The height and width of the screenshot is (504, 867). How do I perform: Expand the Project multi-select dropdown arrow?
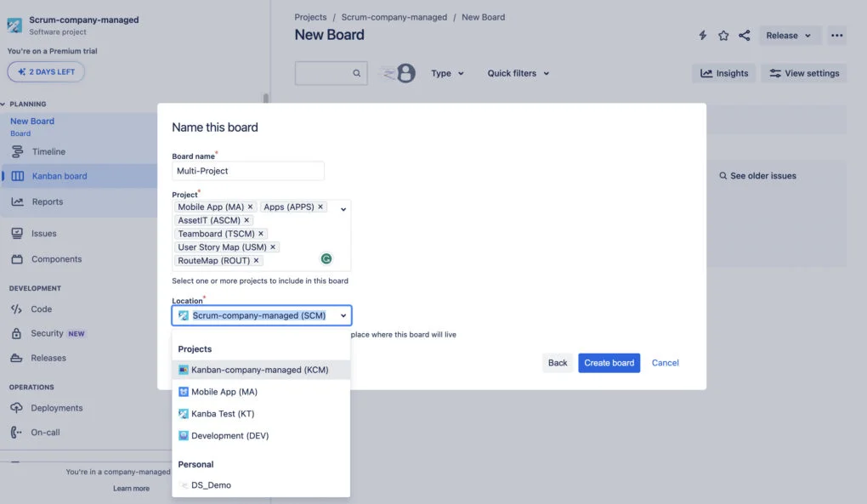(x=343, y=209)
